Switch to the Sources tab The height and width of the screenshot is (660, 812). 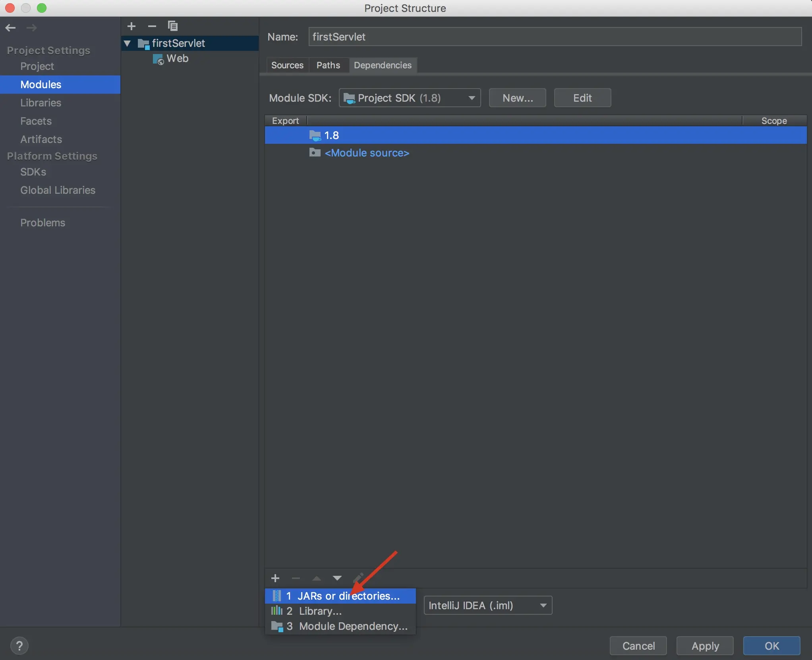pyautogui.click(x=287, y=65)
